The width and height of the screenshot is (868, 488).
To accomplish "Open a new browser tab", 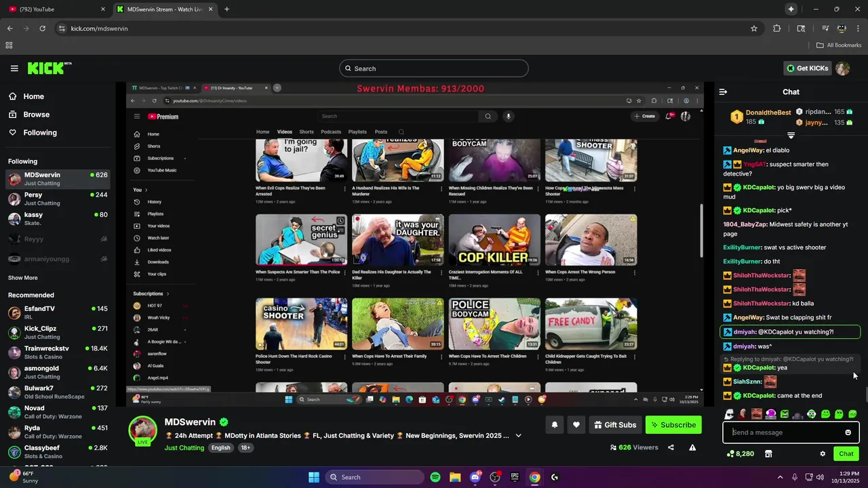I will [x=226, y=9].
